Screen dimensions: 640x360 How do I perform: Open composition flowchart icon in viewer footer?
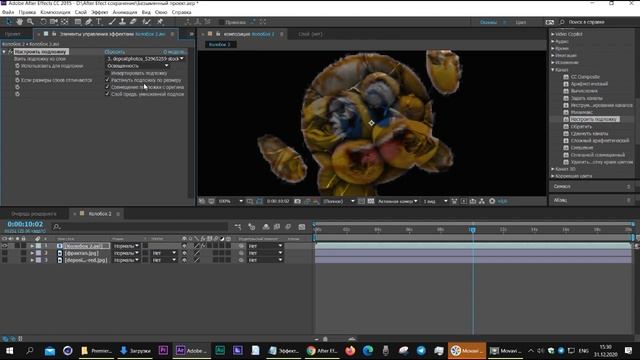coord(482,201)
